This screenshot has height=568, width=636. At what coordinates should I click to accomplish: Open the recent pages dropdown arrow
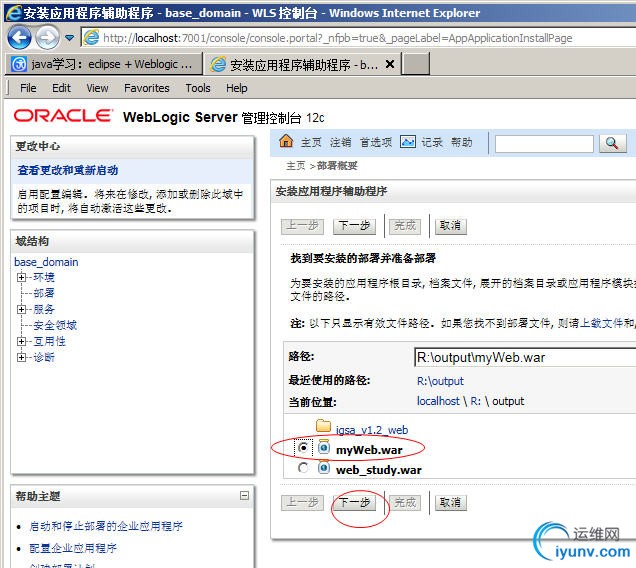69,38
